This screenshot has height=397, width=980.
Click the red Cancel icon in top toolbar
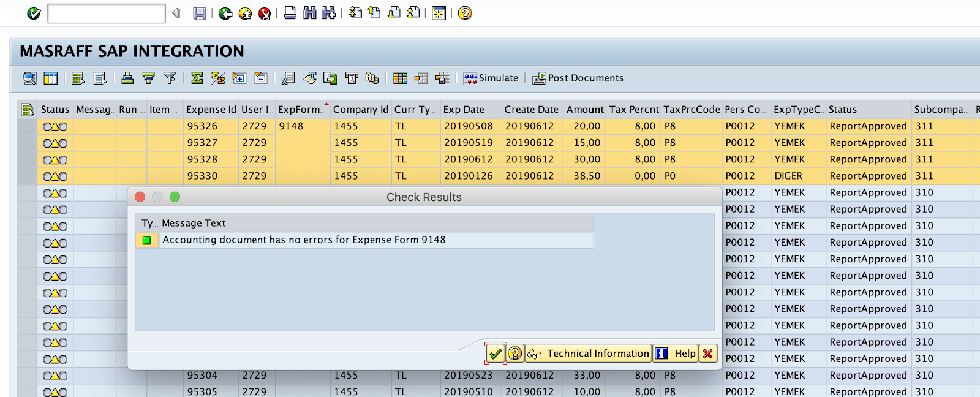(265, 13)
